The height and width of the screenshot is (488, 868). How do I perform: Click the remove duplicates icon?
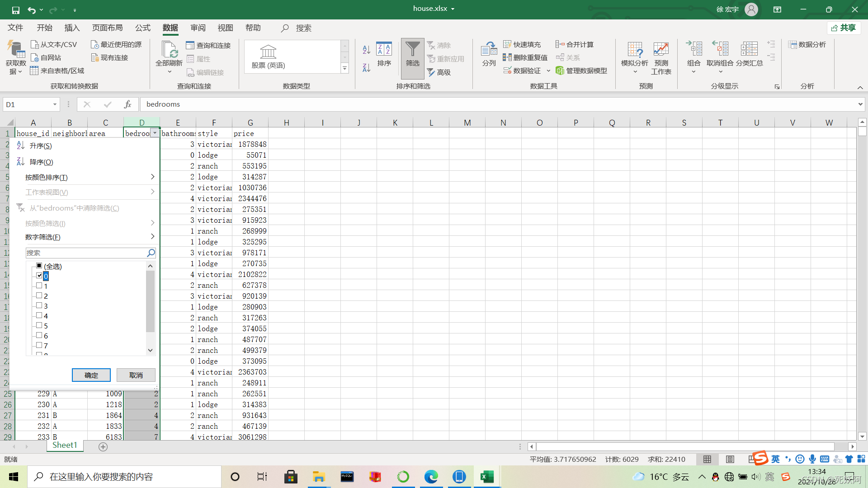(x=524, y=57)
